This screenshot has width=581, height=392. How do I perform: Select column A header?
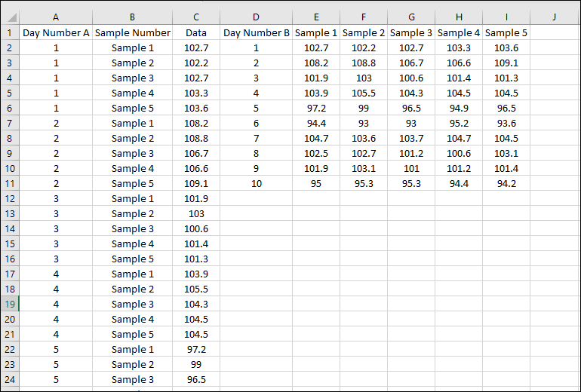(56, 17)
